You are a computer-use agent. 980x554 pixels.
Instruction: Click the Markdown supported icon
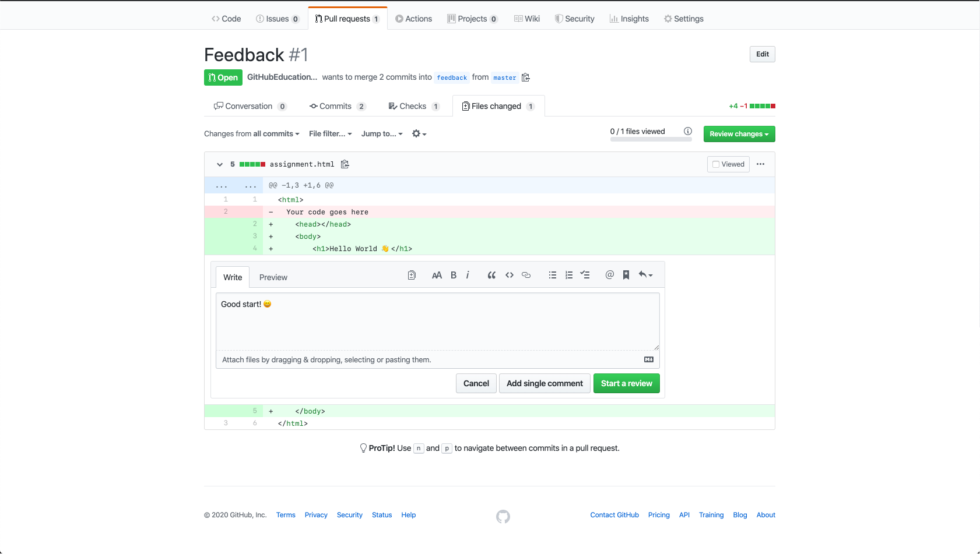pos(649,359)
